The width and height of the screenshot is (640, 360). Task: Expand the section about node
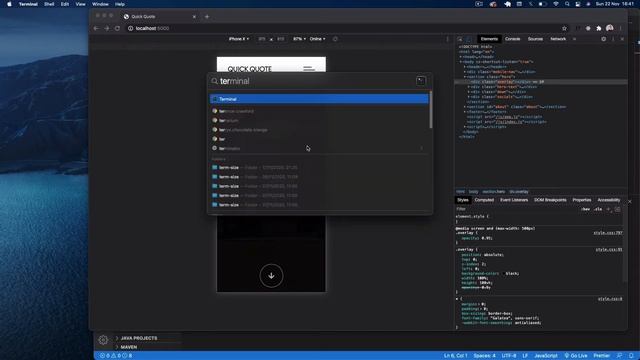tap(465, 107)
